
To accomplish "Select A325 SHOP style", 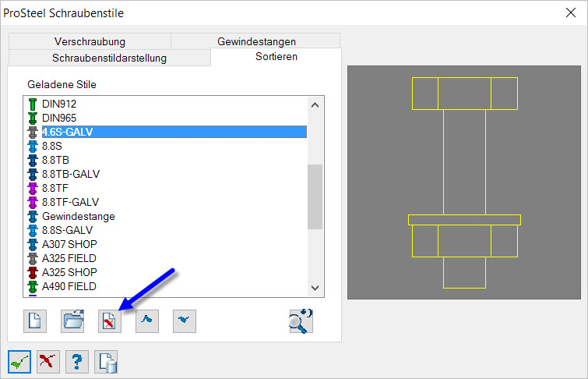I will click(x=69, y=272).
